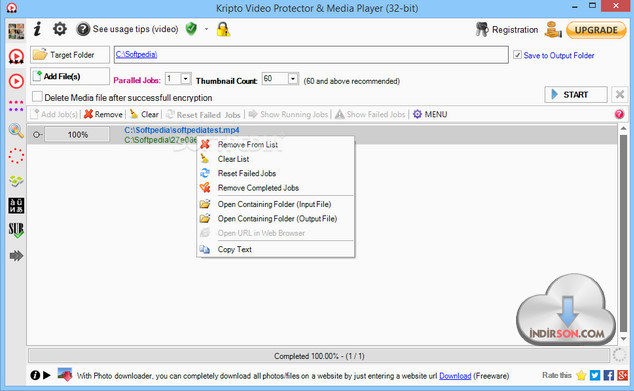Click the gray X cancel button beside START
Screen dimensions: 634x391
619,95
